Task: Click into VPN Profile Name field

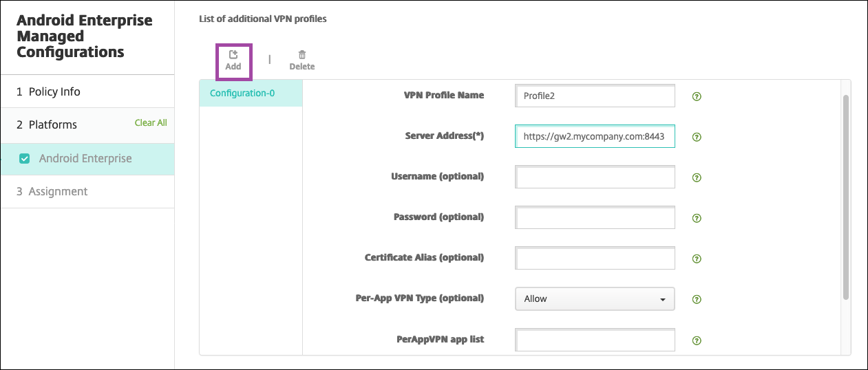Action: point(594,96)
